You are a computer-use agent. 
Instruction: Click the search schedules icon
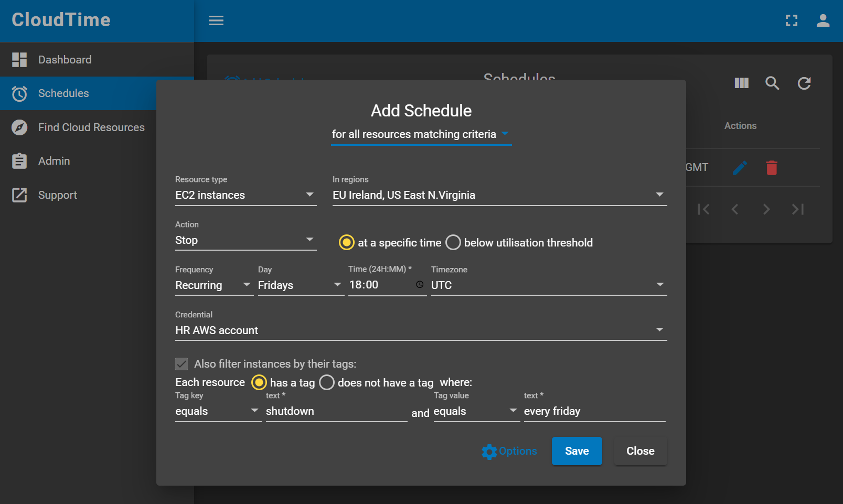point(772,83)
